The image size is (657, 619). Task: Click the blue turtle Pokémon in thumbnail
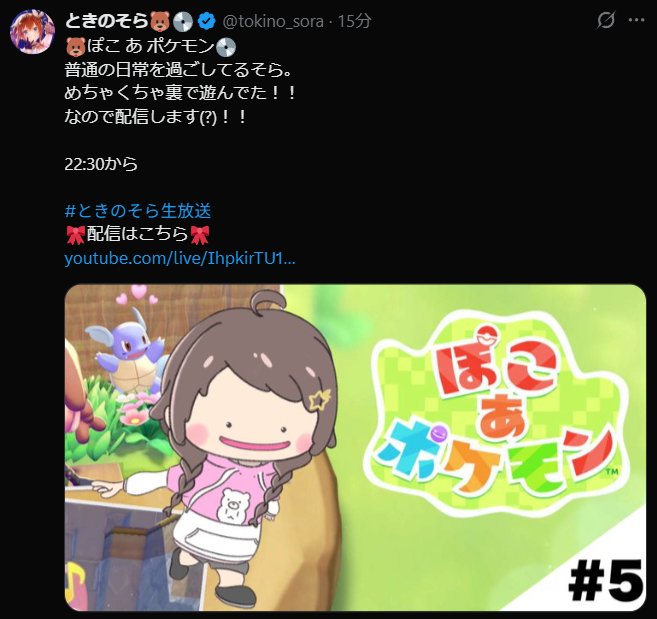[x=128, y=351]
